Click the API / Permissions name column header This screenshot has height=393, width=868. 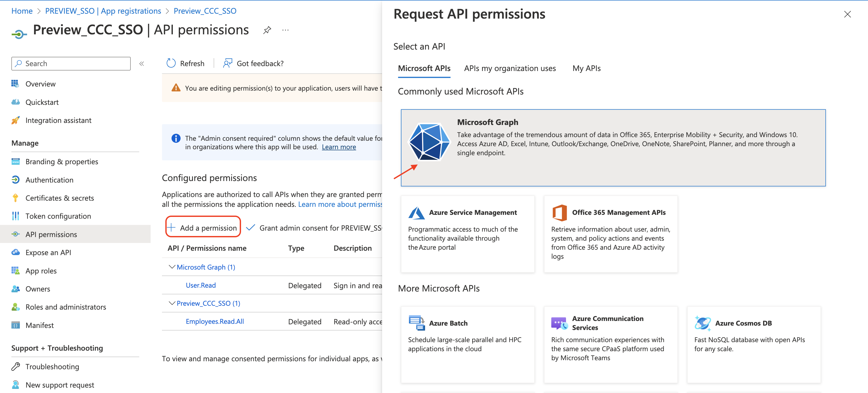tap(207, 248)
